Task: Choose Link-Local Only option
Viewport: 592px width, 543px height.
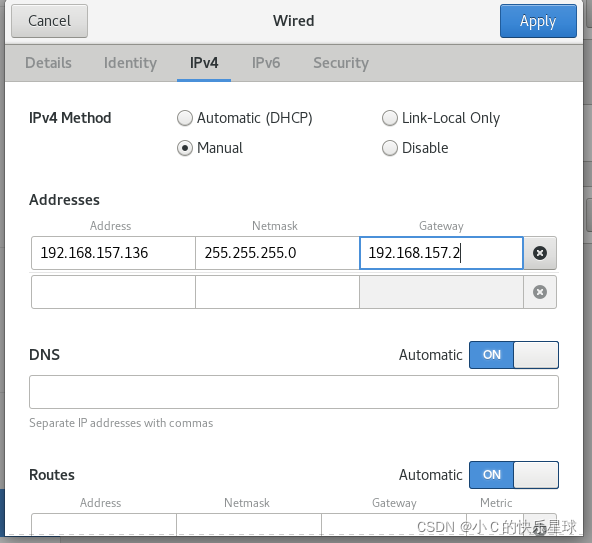Action: [x=390, y=118]
